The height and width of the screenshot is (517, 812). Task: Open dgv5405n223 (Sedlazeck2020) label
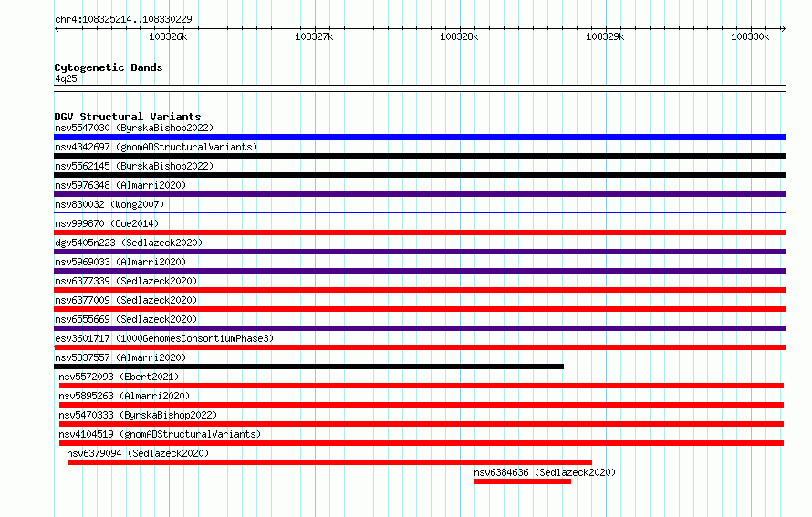[x=129, y=243]
